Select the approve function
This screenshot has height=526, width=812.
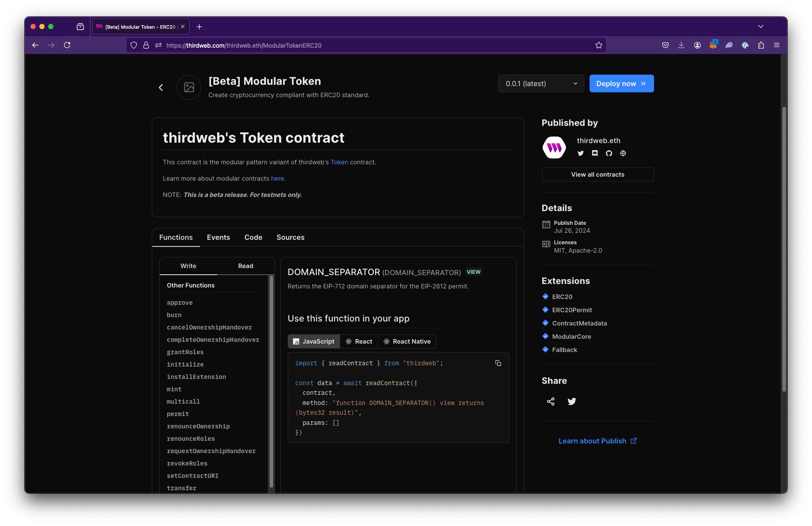(x=180, y=303)
